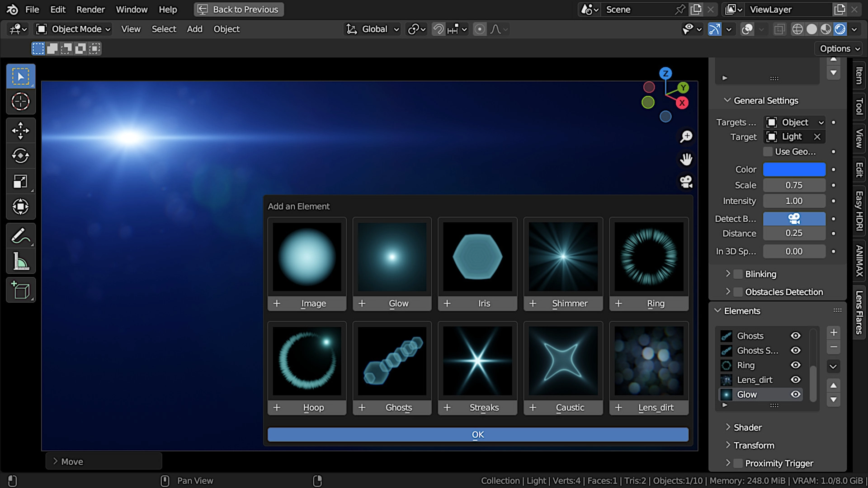Click the OK button
This screenshot has width=868, height=488.
(x=478, y=435)
